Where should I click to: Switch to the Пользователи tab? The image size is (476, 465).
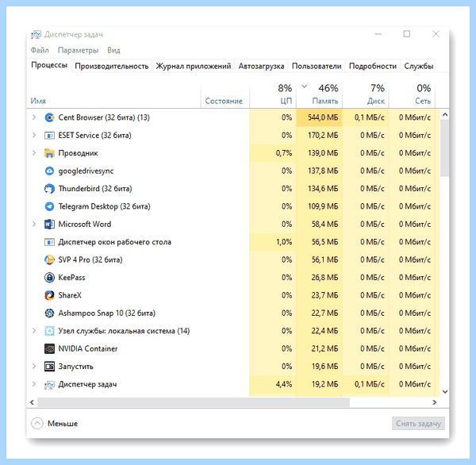pos(317,66)
